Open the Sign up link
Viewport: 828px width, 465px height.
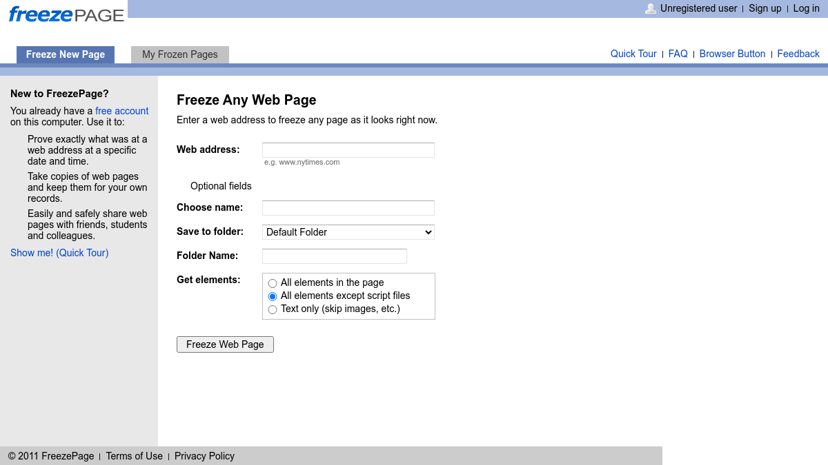tap(765, 8)
